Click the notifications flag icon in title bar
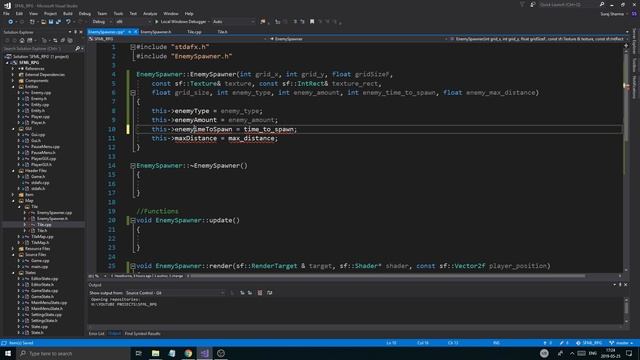Viewport: 640px width, 360px height. point(522,4)
